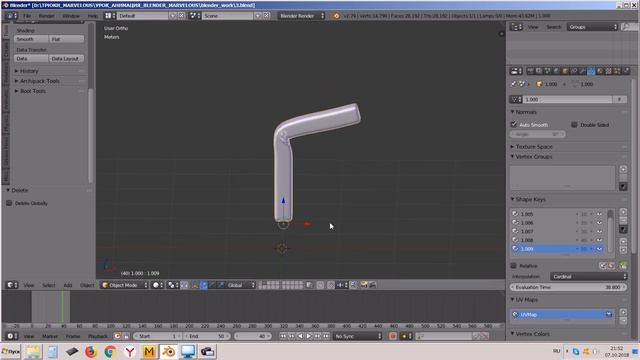The width and height of the screenshot is (640, 360).
Task: Open the 3D view editor type selector
Action: point(12,285)
